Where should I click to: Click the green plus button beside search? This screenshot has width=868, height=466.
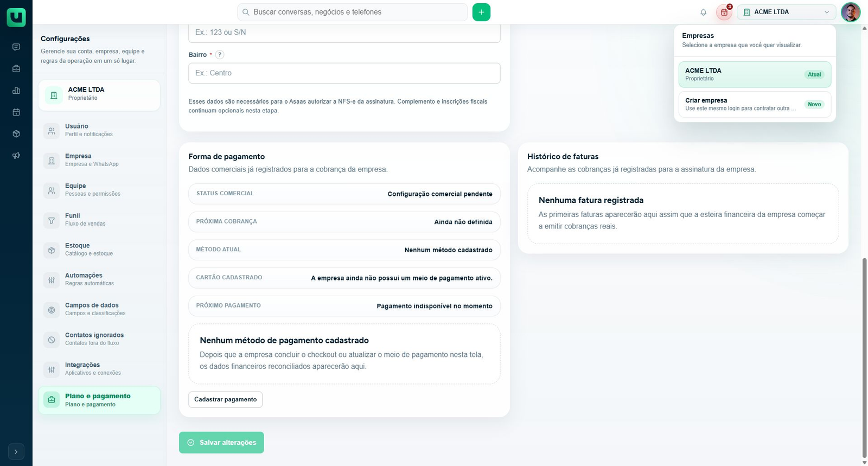point(481,12)
